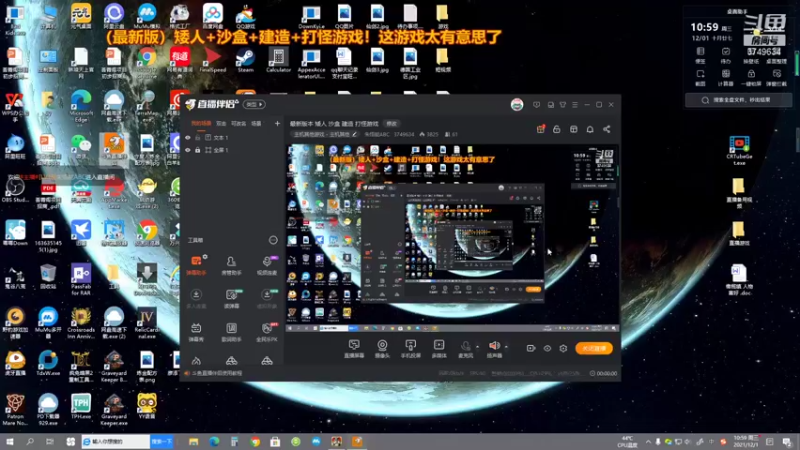Click the gift box icon above preview

(541, 129)
